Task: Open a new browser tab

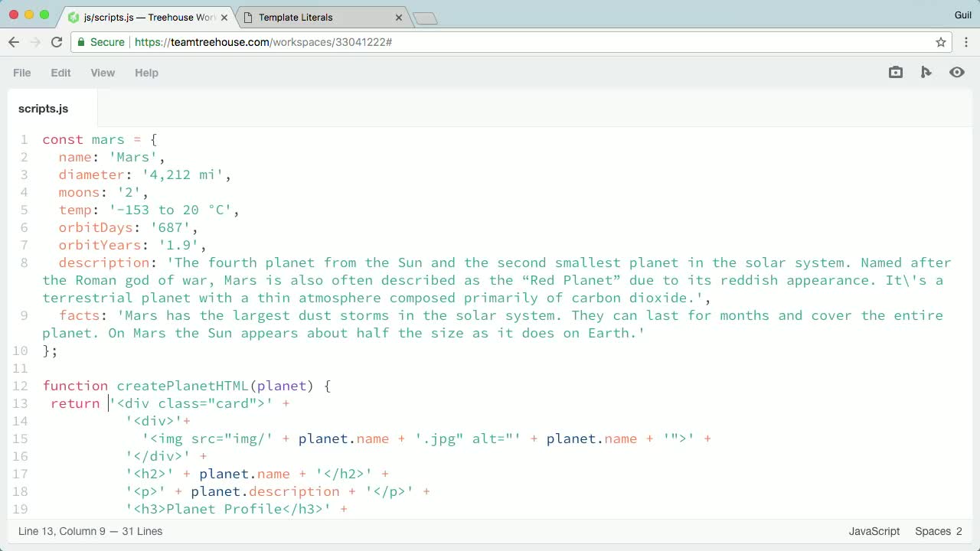Action: pos(424,17)
